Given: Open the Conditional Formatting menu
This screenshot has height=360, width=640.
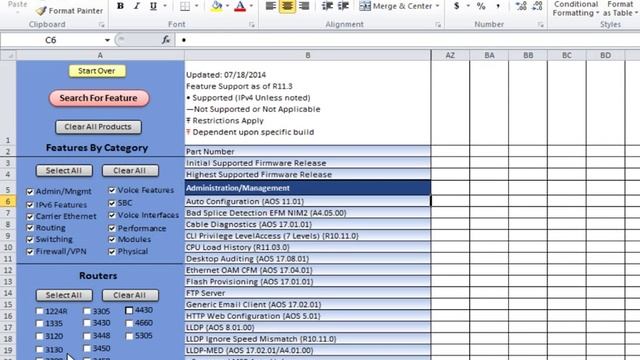Looking at the screenshot, I should click(x=576, y=9).
